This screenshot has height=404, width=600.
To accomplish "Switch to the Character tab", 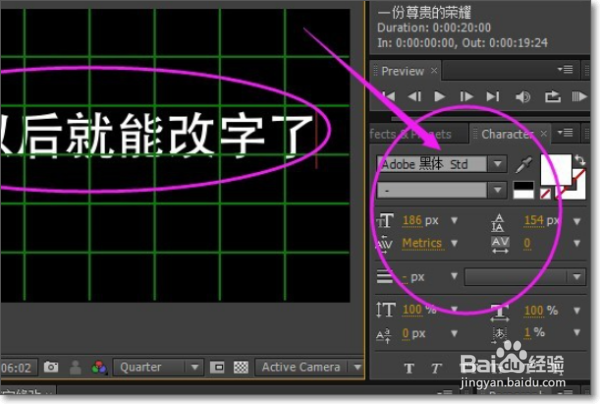I will [x=507, y=134].
